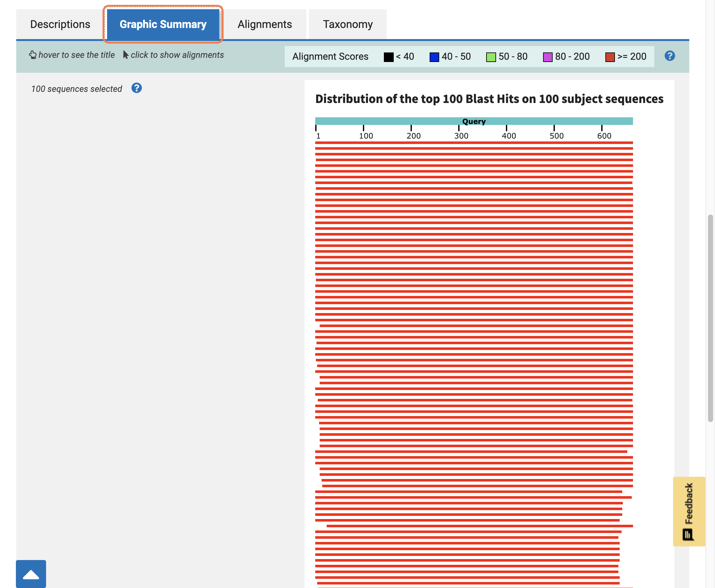
Task: Select the Graphic Summary tab
Action: pos(163,24)
